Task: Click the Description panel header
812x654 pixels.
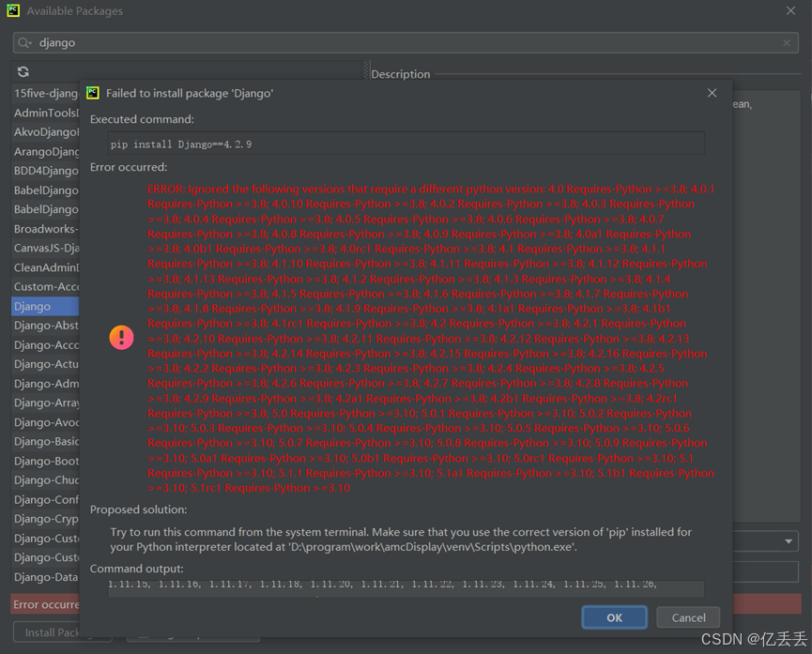Action: click(400, 74)
